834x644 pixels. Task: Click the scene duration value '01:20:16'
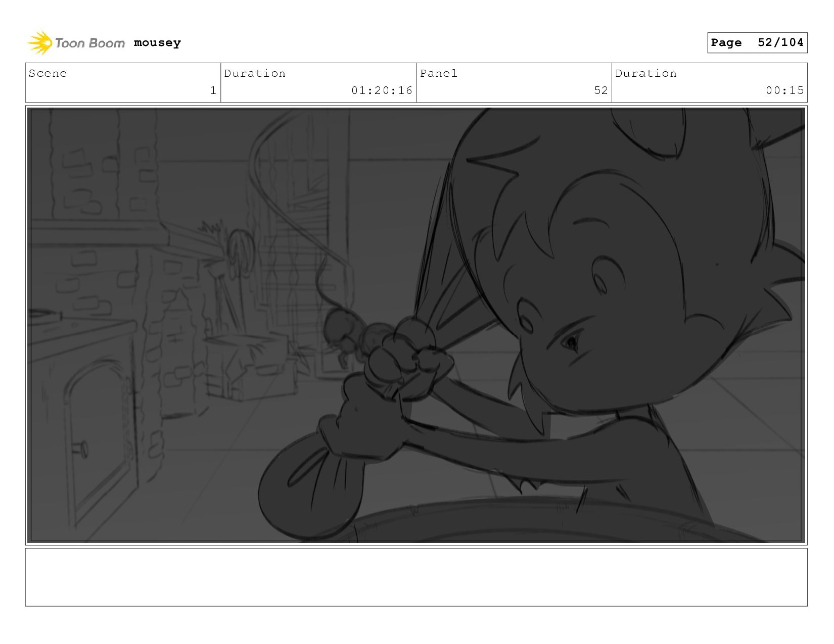(x=382, y=90)
